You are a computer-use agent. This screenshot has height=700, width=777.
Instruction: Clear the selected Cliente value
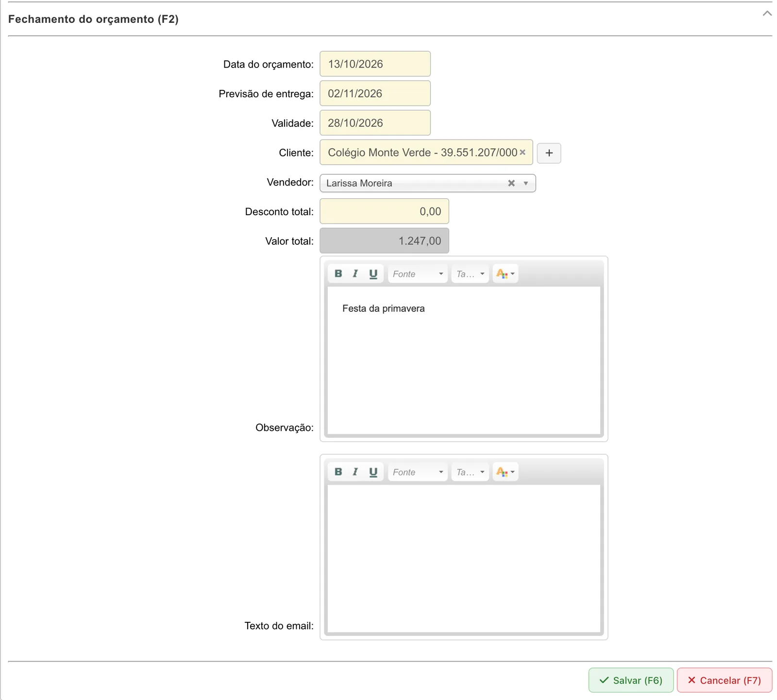(x=523, y=152)
